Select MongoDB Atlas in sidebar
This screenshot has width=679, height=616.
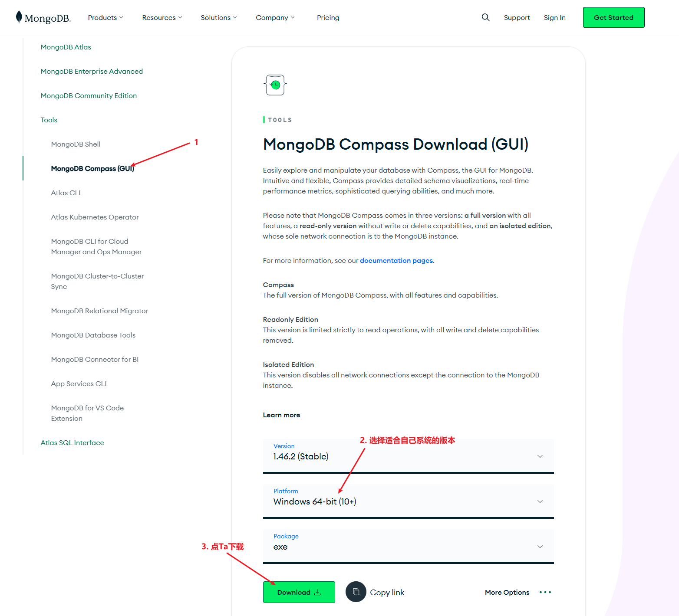pos(66,47)
